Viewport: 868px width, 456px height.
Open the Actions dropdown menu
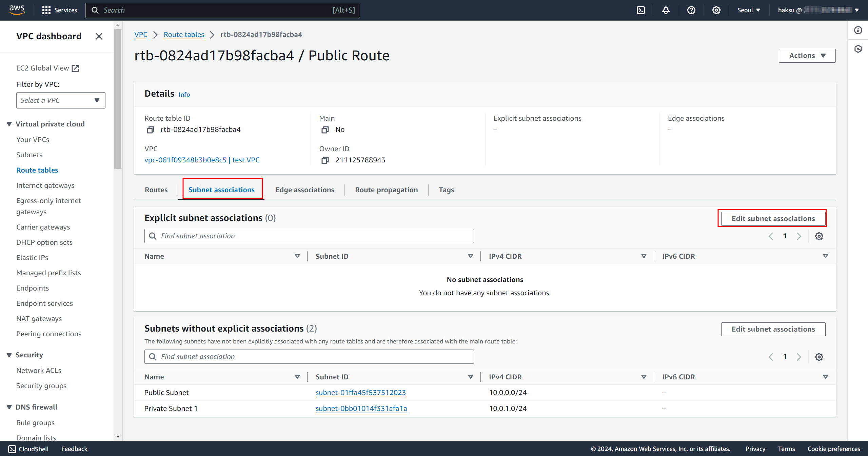[807, 56]
